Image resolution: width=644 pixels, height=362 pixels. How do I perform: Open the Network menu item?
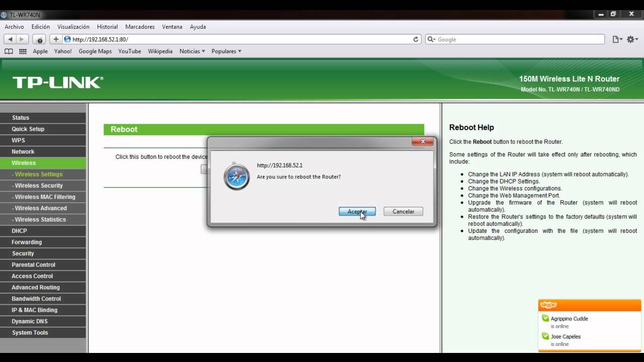tap(43, 152)
